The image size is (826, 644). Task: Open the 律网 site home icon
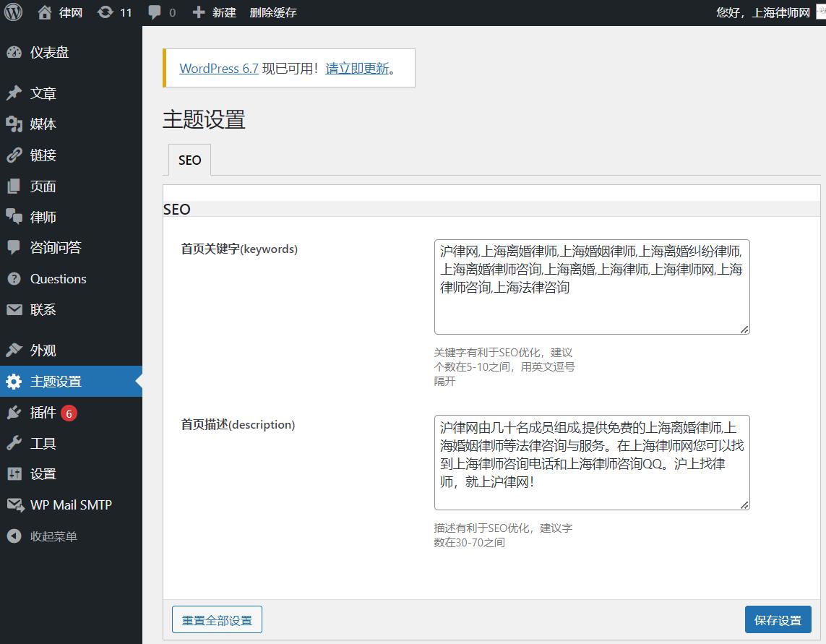pos(45,12)
